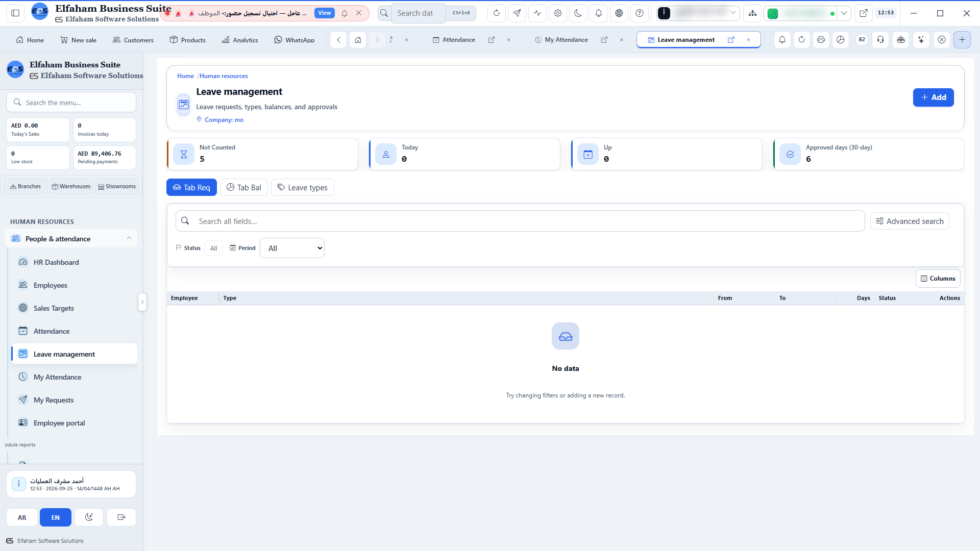Toggle sidebar panel icon at top left
Screen dimensions: 980x551
(15, 13)
